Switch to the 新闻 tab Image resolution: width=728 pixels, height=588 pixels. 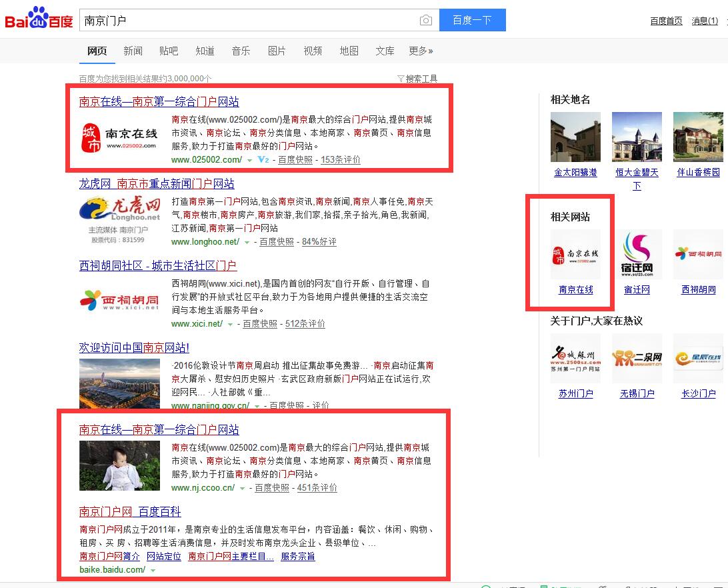(x=133, y=50)
